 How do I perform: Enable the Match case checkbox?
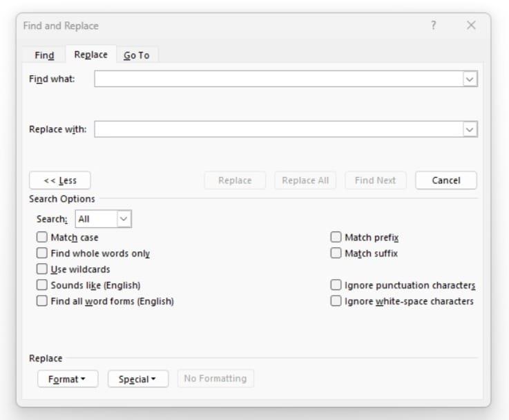[x=43, y=238]
